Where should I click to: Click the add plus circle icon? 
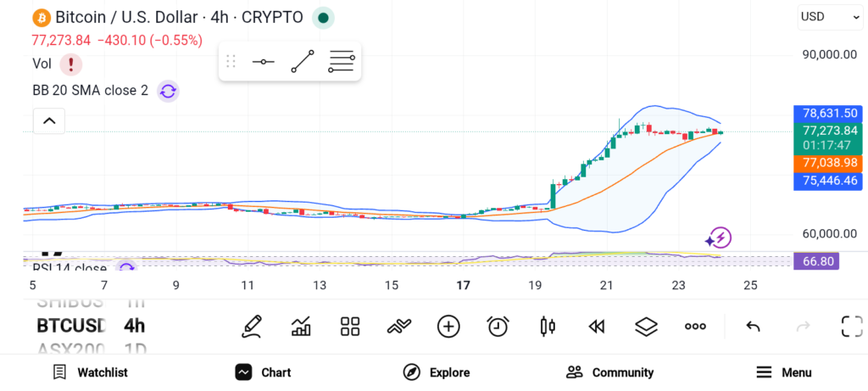click(x=448, y=327)
